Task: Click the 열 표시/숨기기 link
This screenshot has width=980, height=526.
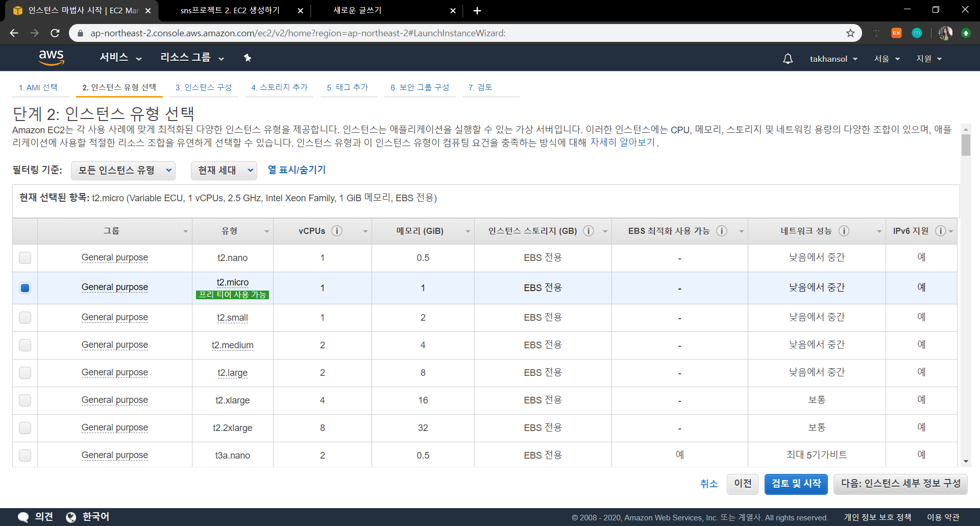Action: (x=297, y=170)
